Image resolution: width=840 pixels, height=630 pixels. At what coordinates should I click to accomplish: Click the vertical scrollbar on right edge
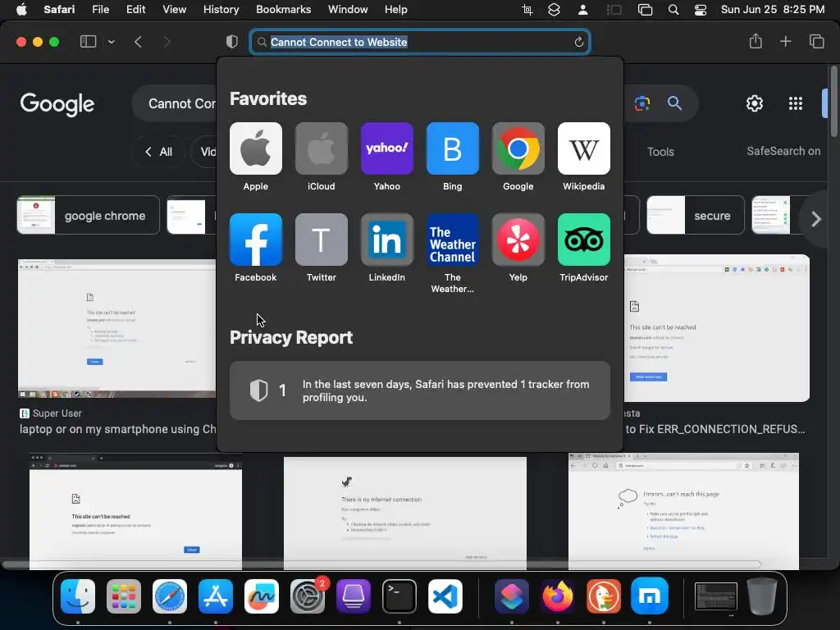pos(833,102)
